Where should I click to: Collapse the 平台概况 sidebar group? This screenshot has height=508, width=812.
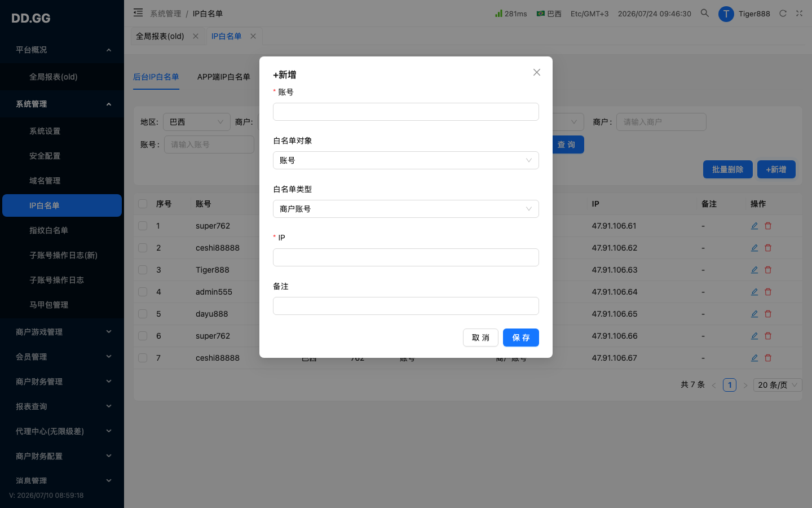point(62,50)
